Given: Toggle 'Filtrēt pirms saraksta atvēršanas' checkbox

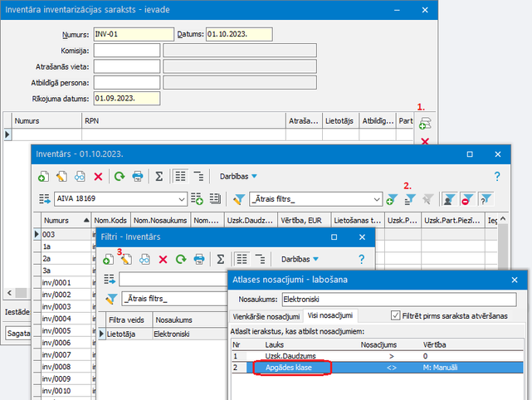Looking at the screenshot, I should (x=395, y=315).
